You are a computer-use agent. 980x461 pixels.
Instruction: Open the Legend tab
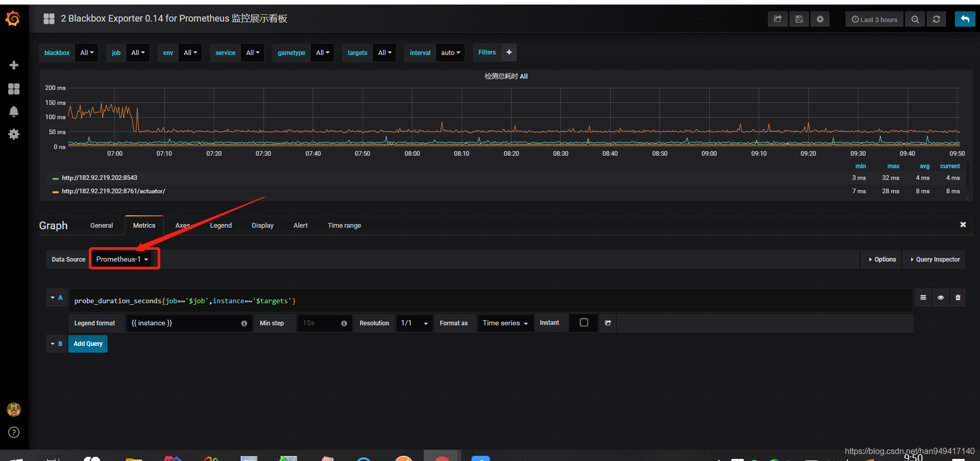point(221,226)
